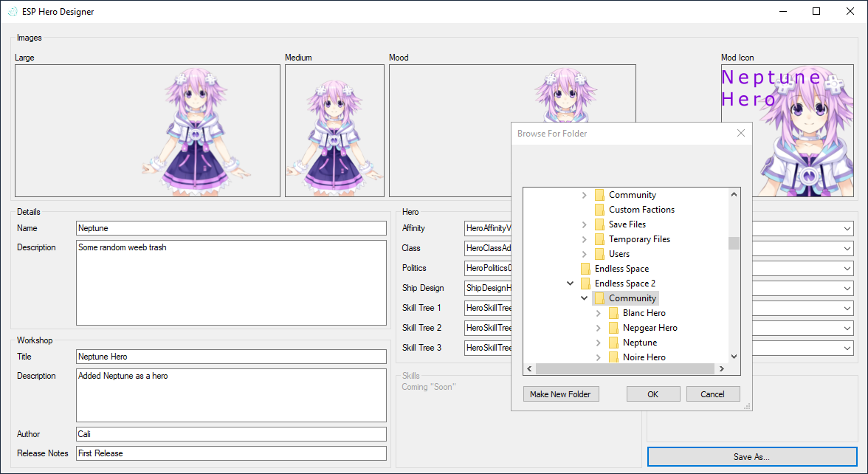Image resolution: width=868 pixels, height=474 pixels.
Task: Select the Noire Hero folder icon
Action: click(x=613, y=357)
